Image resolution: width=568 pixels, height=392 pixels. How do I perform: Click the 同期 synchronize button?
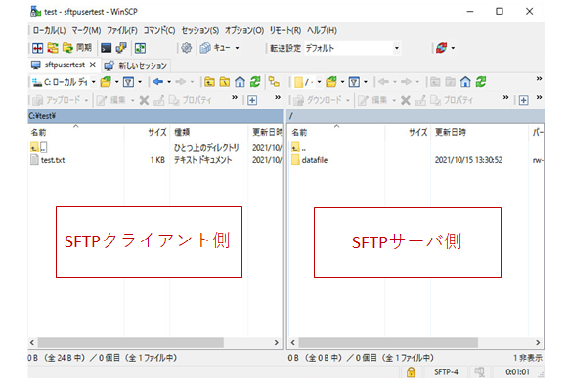pos(77,48)
